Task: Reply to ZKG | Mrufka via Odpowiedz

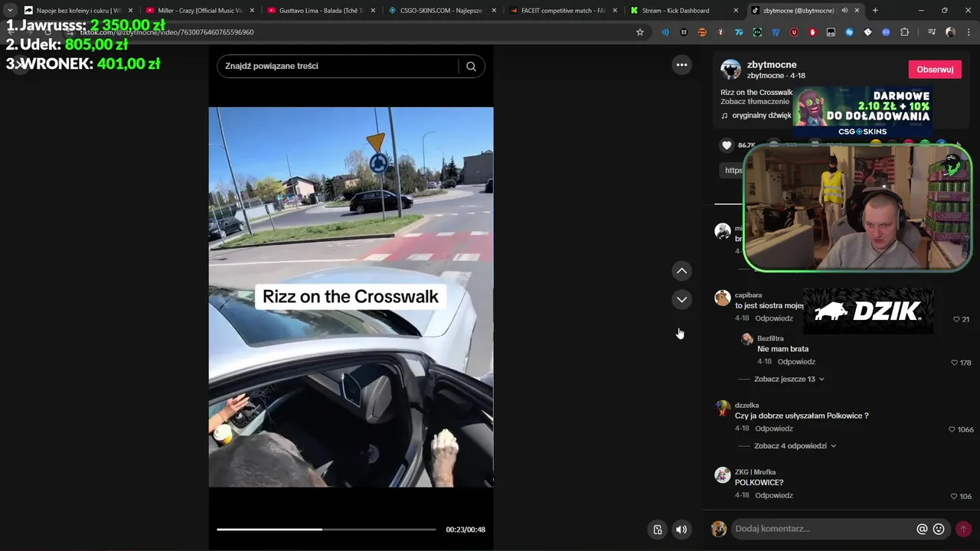Action: point(774,495)
